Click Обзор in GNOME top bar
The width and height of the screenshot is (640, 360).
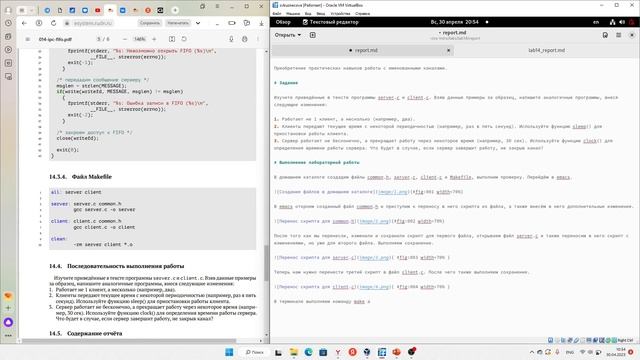(283, 22)
